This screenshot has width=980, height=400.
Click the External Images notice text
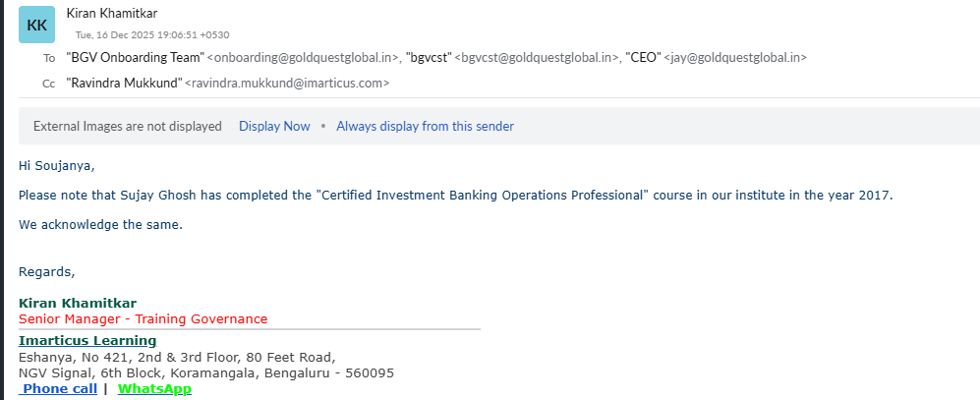(128, 126)
